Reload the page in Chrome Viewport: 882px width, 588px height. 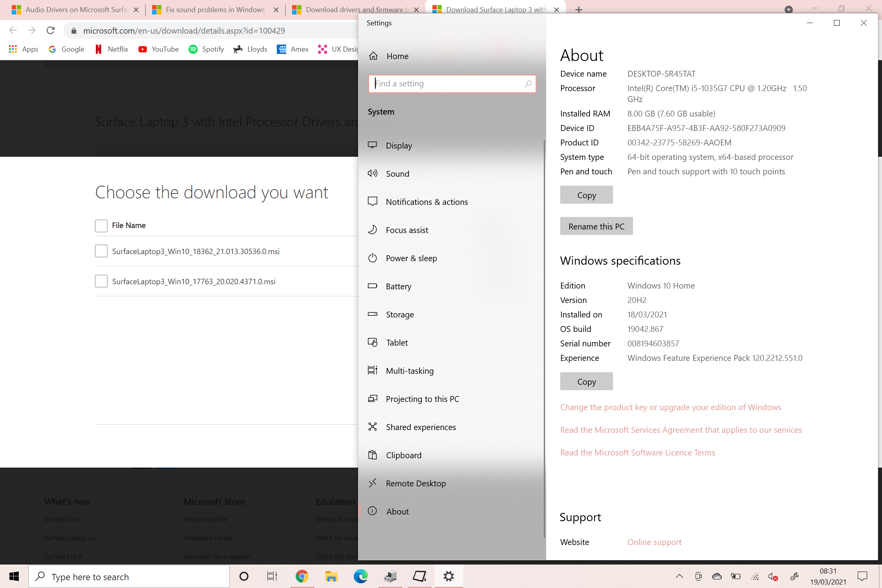pos(50,30)
